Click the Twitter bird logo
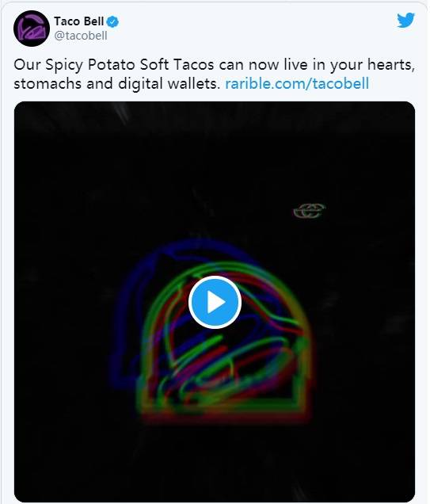 click(x=405, y=21)
